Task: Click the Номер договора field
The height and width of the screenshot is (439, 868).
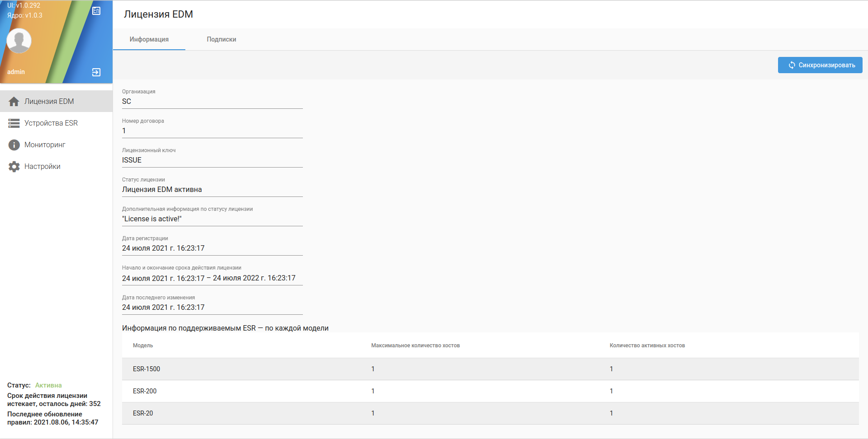Action: pyautogui.click(x=212, y=131)
